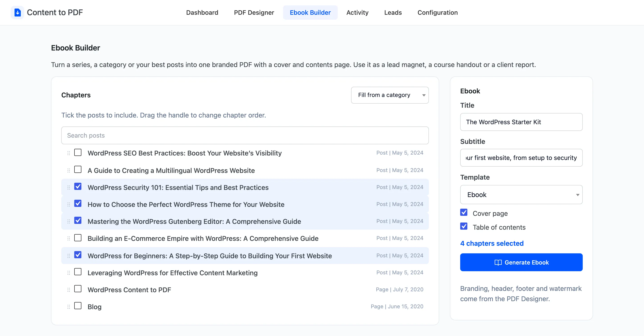Screen dimensions: 644x336
Task: Click drag handle for WordPress SEO Best Practices row
Action: point(68,153)
